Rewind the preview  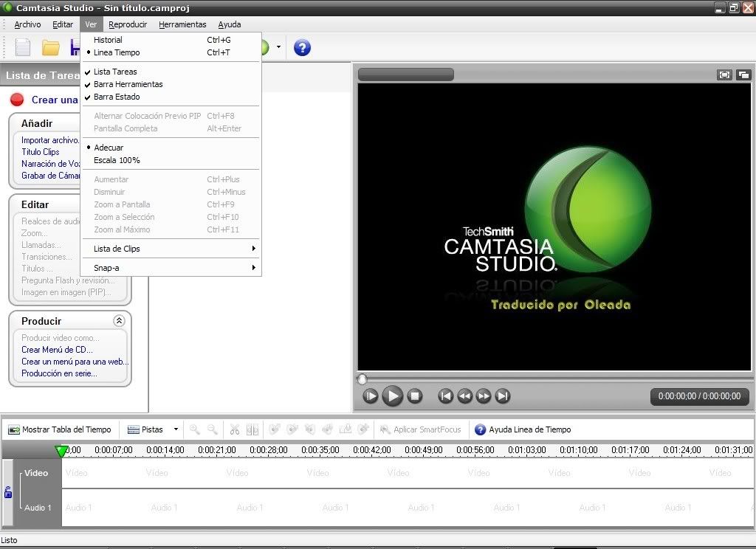tap(465, 396)
